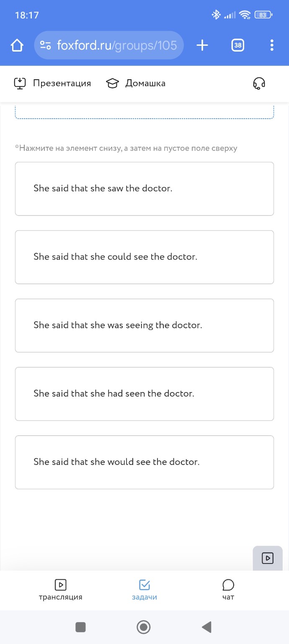This screenshot has width=289, height=644.
Task: Open the headset support icon
Action: (x=259, y=83)
